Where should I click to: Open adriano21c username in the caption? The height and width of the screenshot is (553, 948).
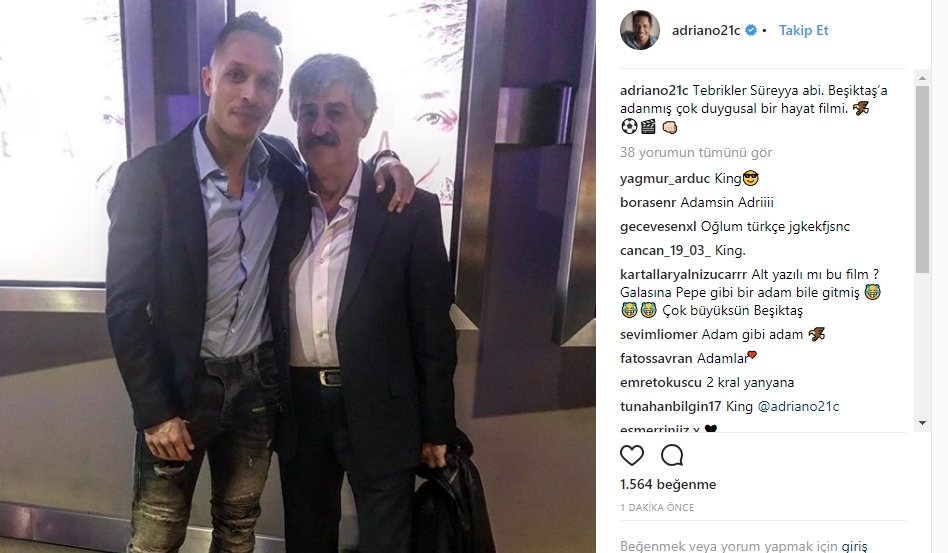654,91
